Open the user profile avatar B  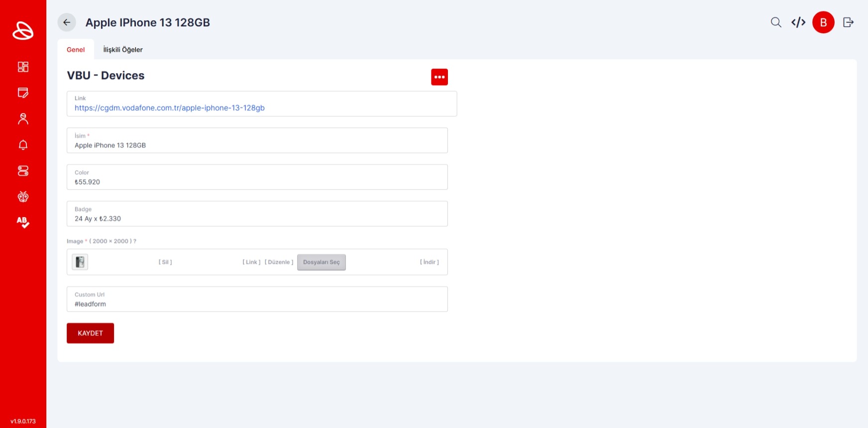(x=823, y=22)
